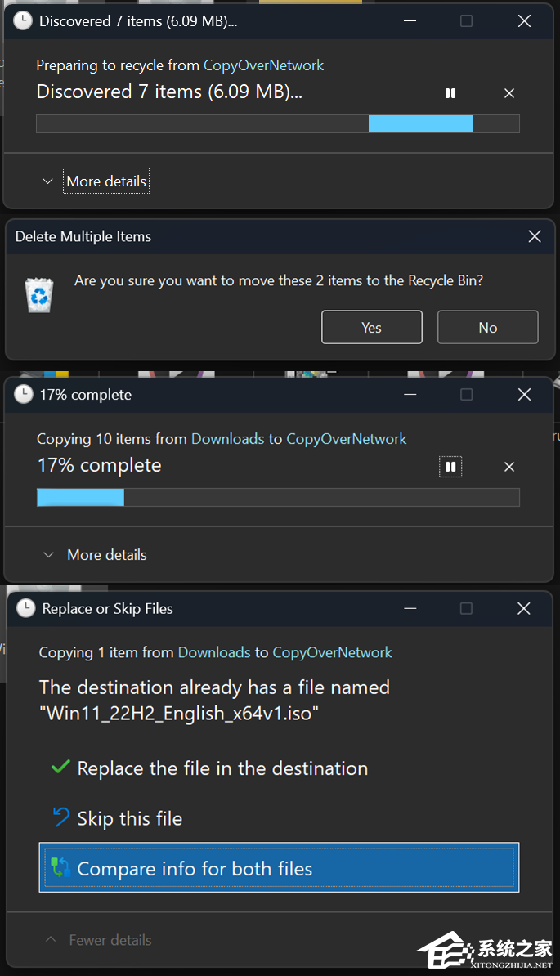Viewport: 560px width, 976px height.
Task: Click the blue skip arrow icon
Action: 60,818
